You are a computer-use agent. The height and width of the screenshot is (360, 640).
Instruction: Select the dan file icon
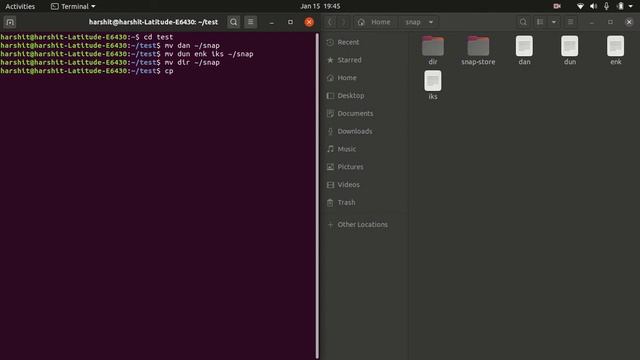524,46
